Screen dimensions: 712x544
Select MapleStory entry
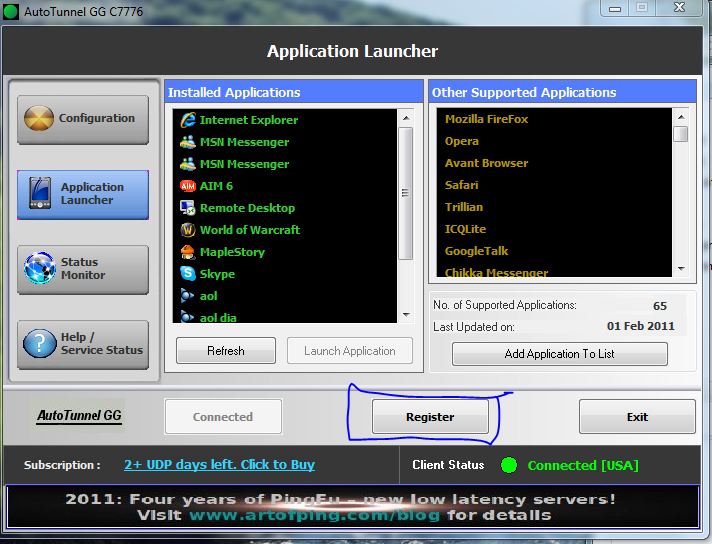(232, 252)
